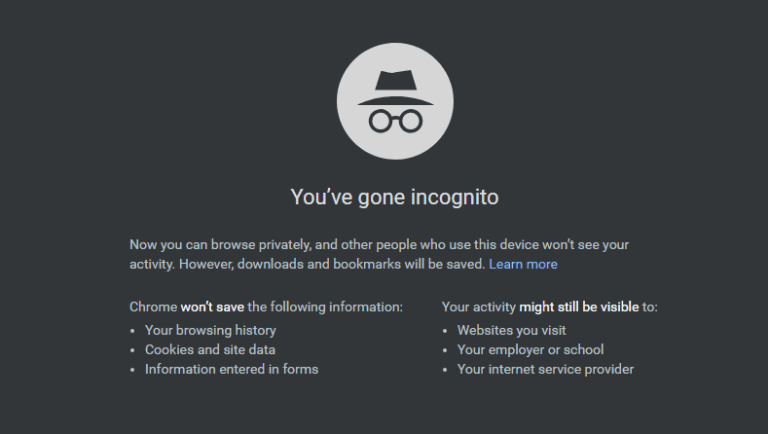
Task: Click the "downloads and bookmarks will be saved" text
Action: click(361, 265)
